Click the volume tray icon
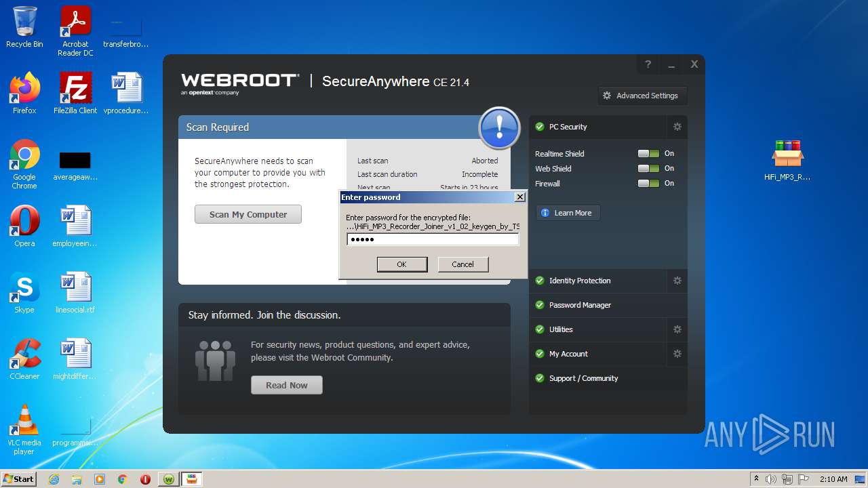Image resolution: width=868 pixels, height=488 pixels. click(771, 479)
